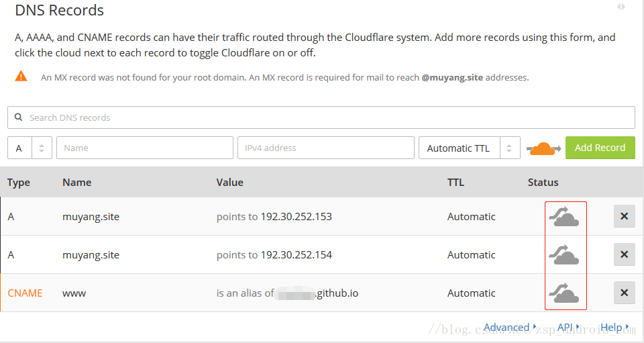Screen dimensions: 644x343
Task: Click the IPv4 address input field
Action: (325, 148)
